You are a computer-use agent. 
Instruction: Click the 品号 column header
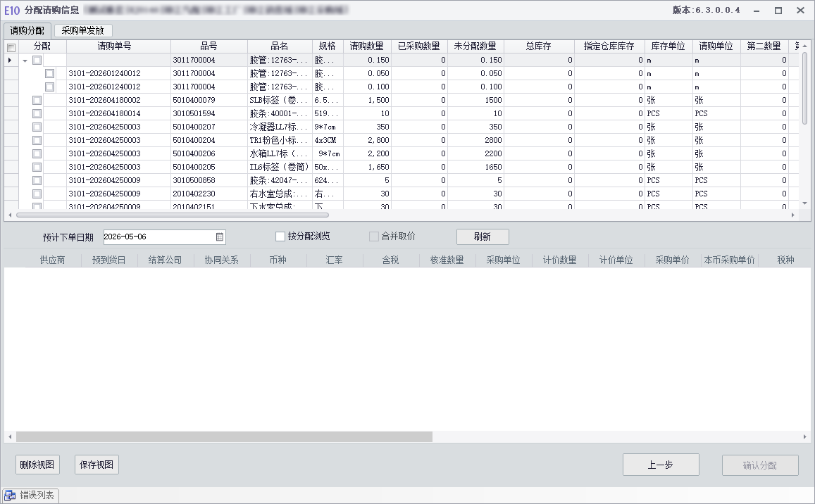209,46
